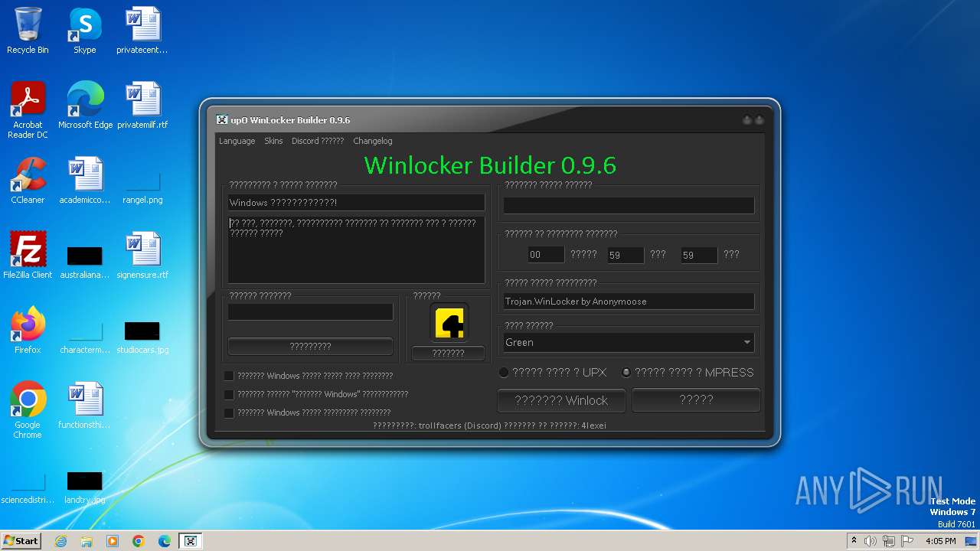Open the Start menu
Viewport: 980px width, 551px height.
(21, 541)
